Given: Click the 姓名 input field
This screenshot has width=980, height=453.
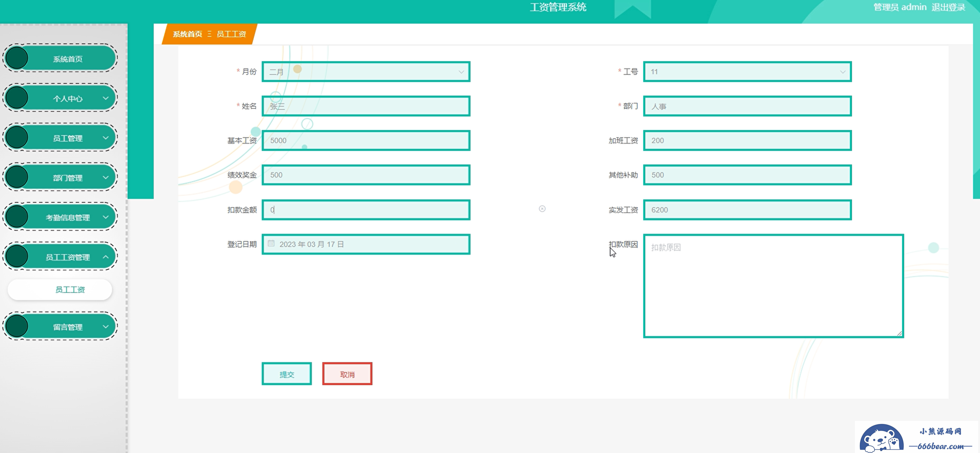Looking at the screenshot, I should [x=366, y=106].
